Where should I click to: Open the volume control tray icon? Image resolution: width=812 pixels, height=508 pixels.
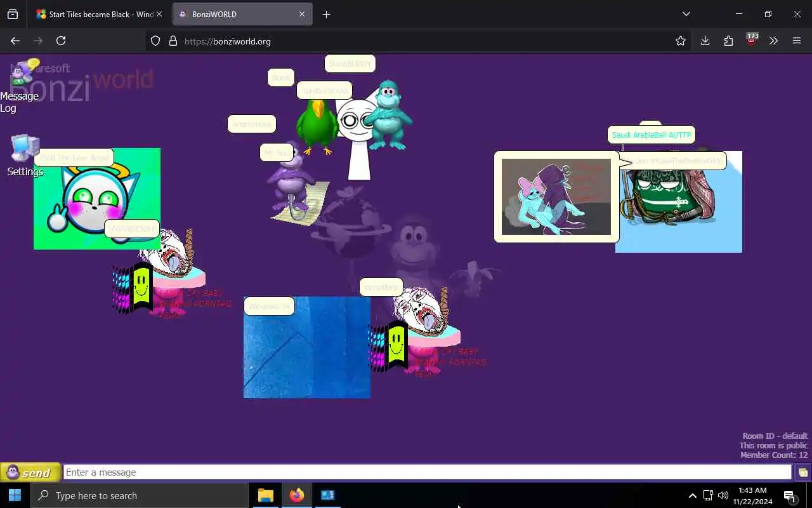pyautogui.click(x=723, y=496)
